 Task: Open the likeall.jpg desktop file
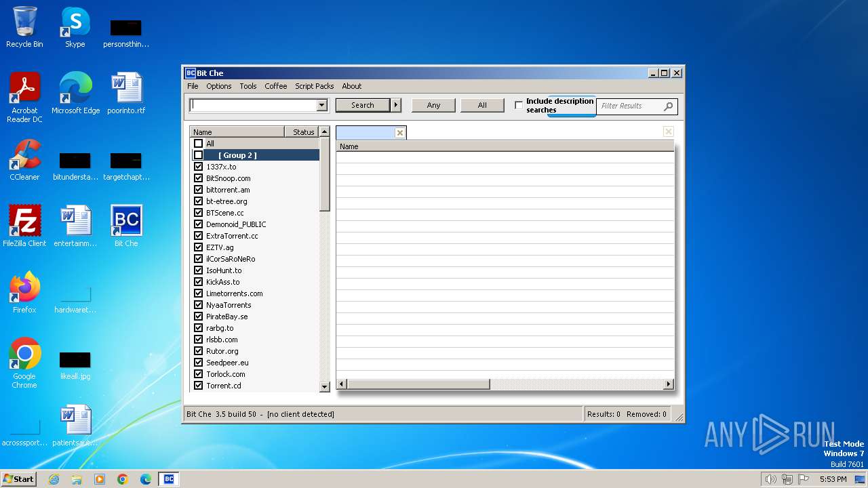[x=75, y=365]
